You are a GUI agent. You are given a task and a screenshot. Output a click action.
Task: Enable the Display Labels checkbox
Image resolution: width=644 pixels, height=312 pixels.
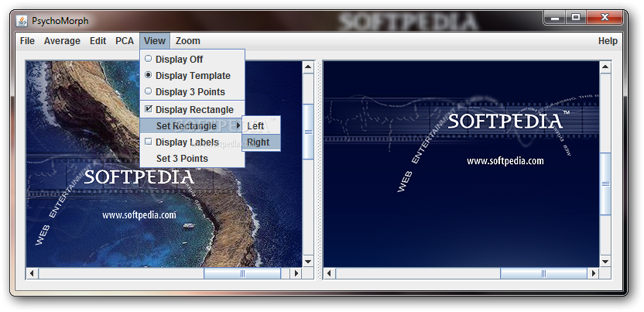coord(192,142)
